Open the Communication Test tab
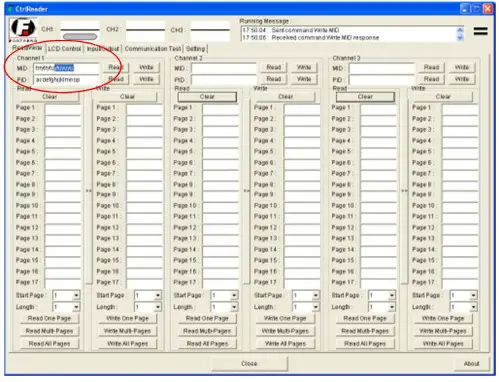The width and height of the screenshot is (499, 382). click(x=153, y=49)
